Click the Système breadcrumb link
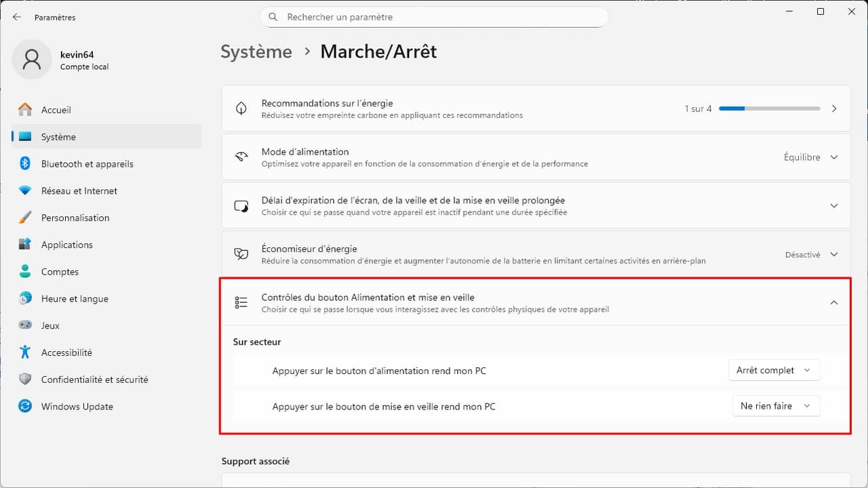 256,52
